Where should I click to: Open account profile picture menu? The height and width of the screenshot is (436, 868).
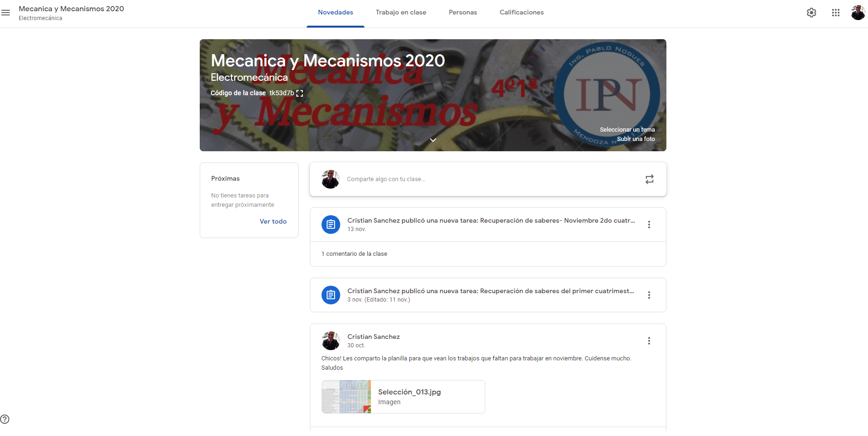click(858, 13)
